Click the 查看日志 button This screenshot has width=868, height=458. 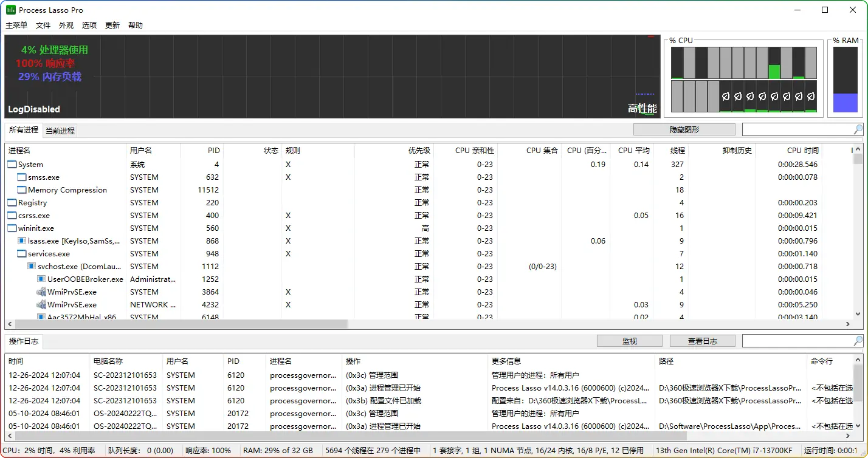[x=703, y=341]
